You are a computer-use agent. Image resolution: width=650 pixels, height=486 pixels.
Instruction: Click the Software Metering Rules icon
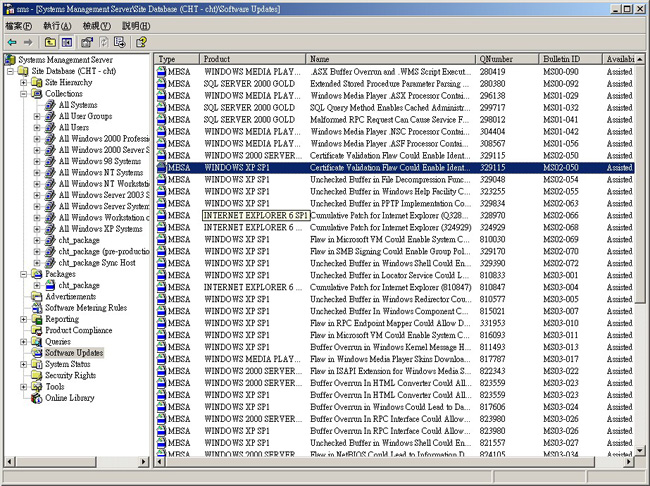pos(37,308)
